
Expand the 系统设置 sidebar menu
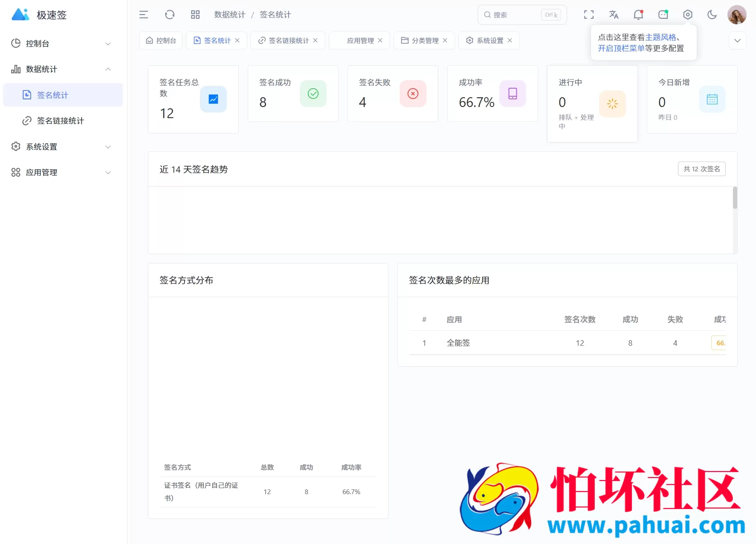click(63, 147)
